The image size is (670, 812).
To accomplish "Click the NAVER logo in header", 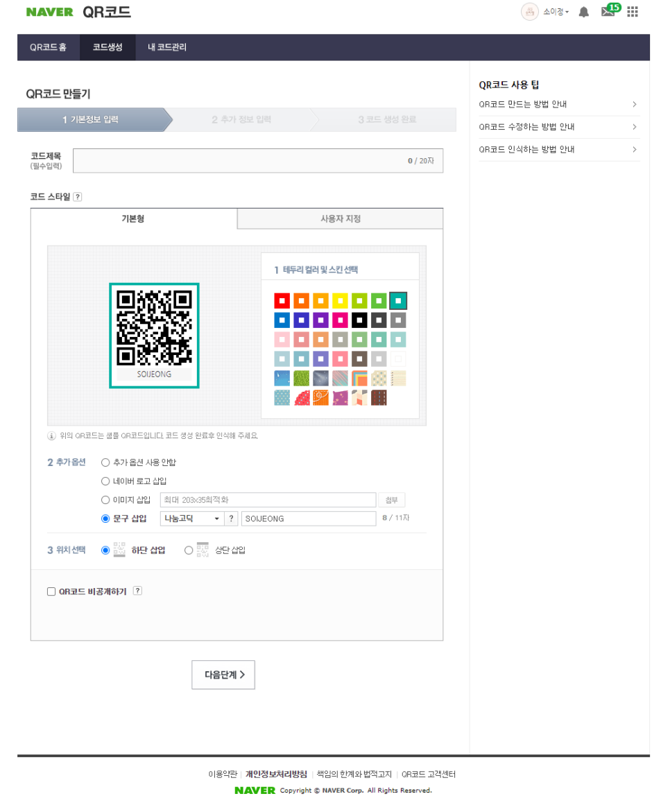I will click(x=49, y=12).
